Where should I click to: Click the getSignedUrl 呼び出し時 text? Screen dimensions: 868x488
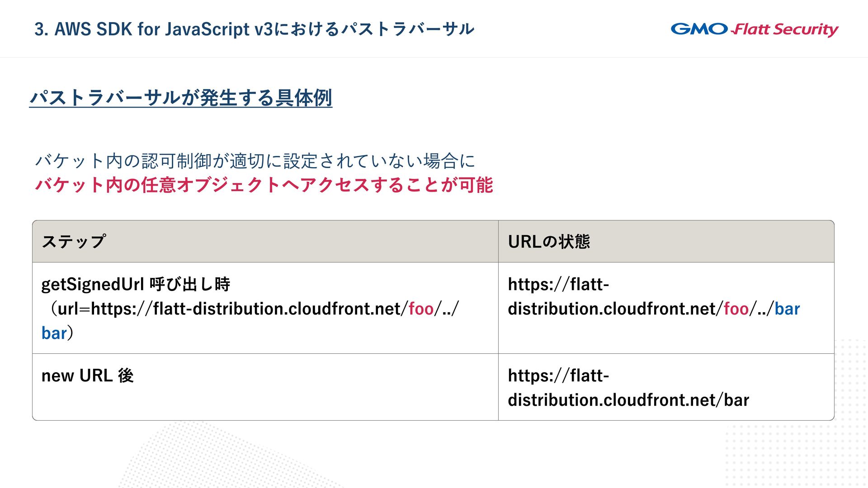pyautogui.click(x=136, y=285)
